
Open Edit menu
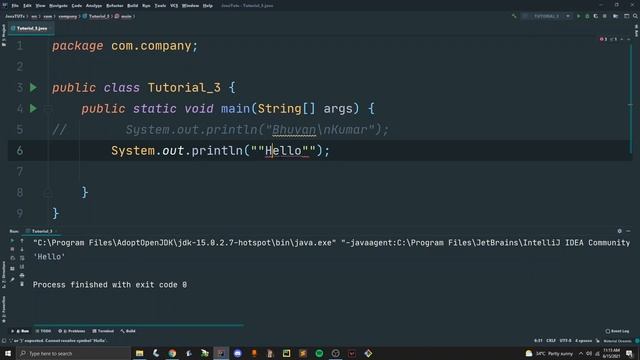pos(27,6)
